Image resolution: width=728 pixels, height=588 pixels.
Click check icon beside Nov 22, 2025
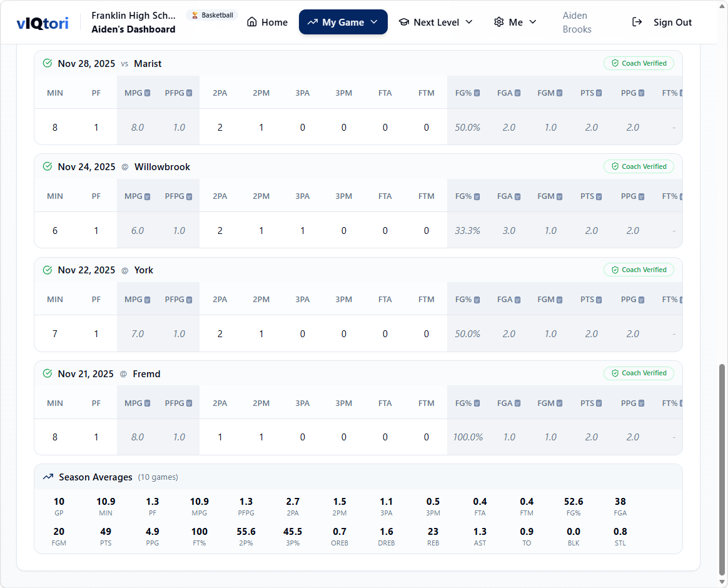coord(48,270)
